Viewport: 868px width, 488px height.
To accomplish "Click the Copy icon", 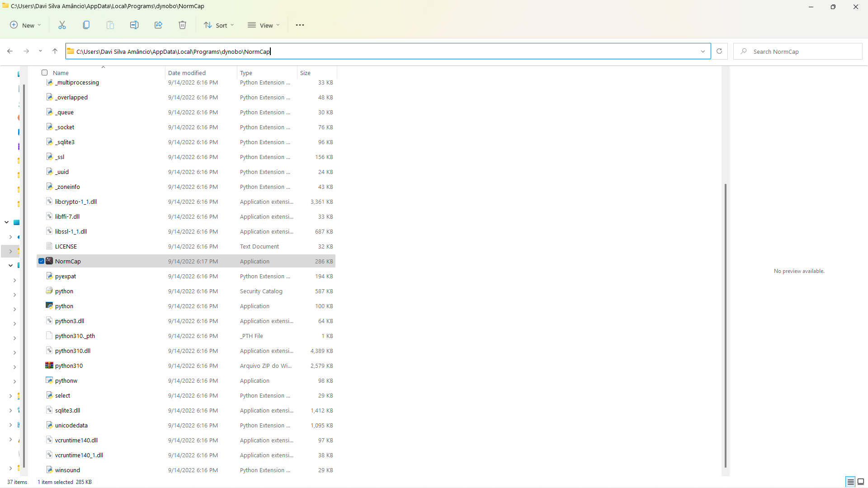I will pos(86,25).
